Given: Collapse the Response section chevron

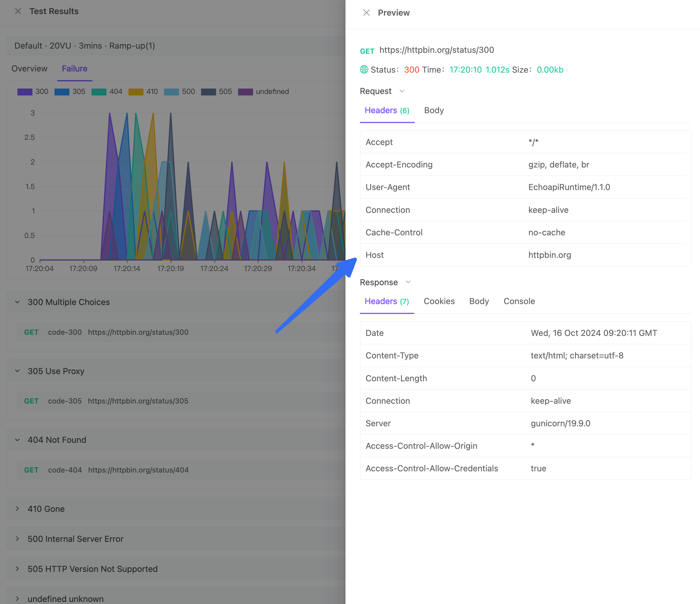Looking at the screenshot, I should pos(408,282).
